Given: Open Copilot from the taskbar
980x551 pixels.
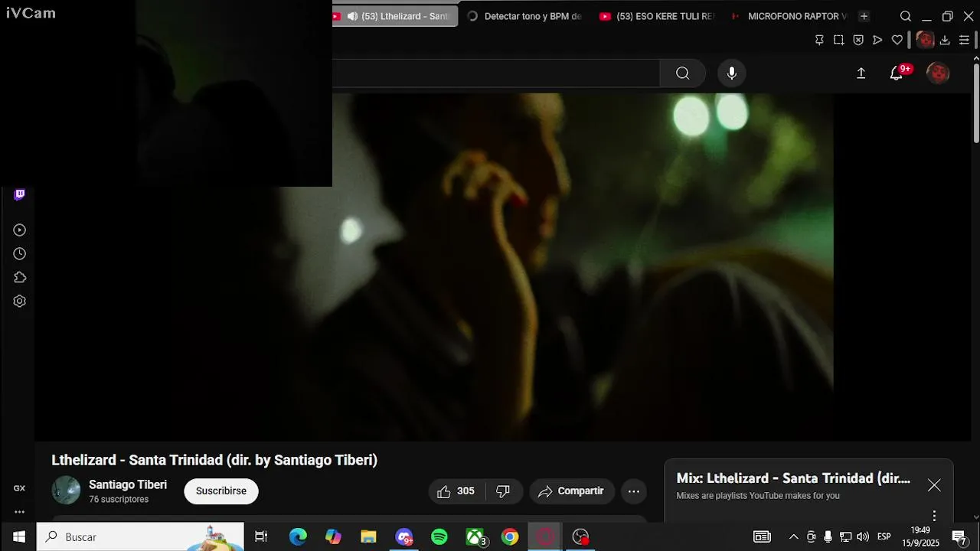Looking at the screenshot, I should [x=333, y=536].
